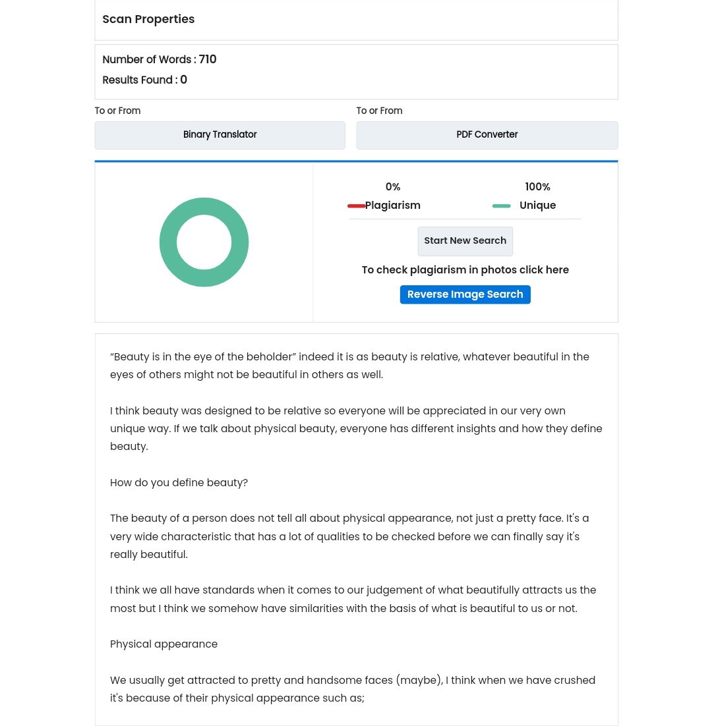Click the 0% plagiarism value
Screen dimensions: 712x728
tap(392, 186)
